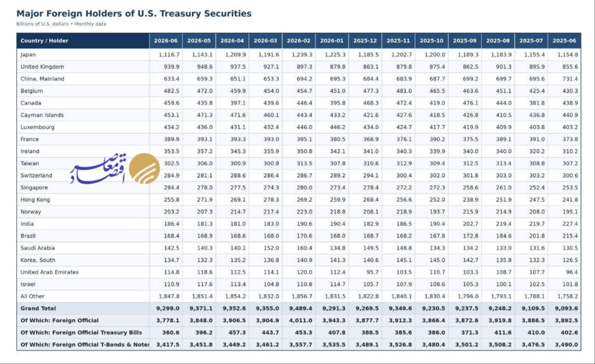The image size is (595, 364).
Task: Click Grand Total value 9,093.6 for 2025-06
Action: coord(567,308)
